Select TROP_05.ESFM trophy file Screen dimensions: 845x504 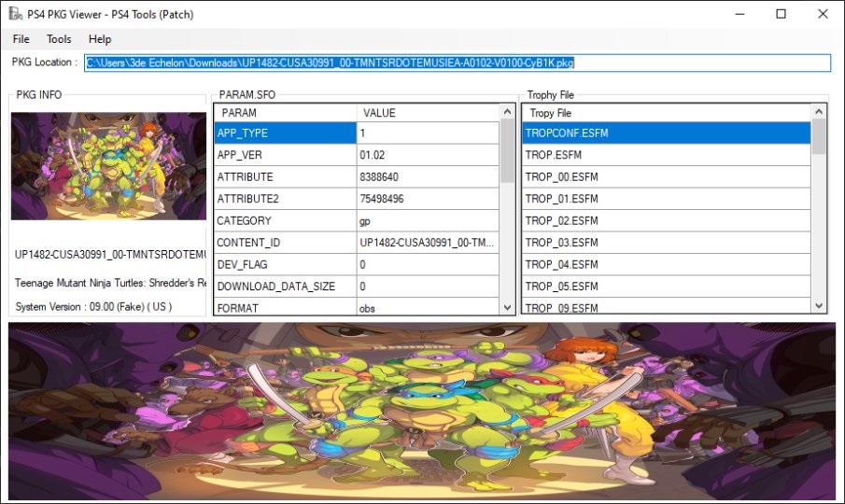pyautogui.click(x=666, y=287)
